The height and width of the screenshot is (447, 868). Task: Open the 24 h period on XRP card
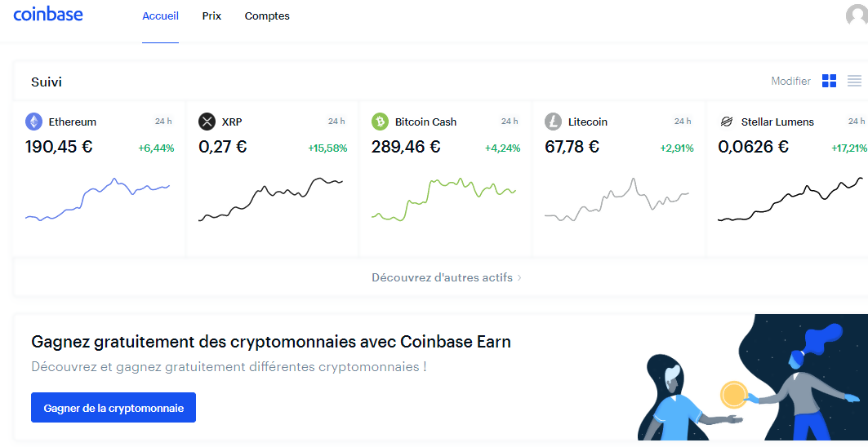(x=336, y=122)
